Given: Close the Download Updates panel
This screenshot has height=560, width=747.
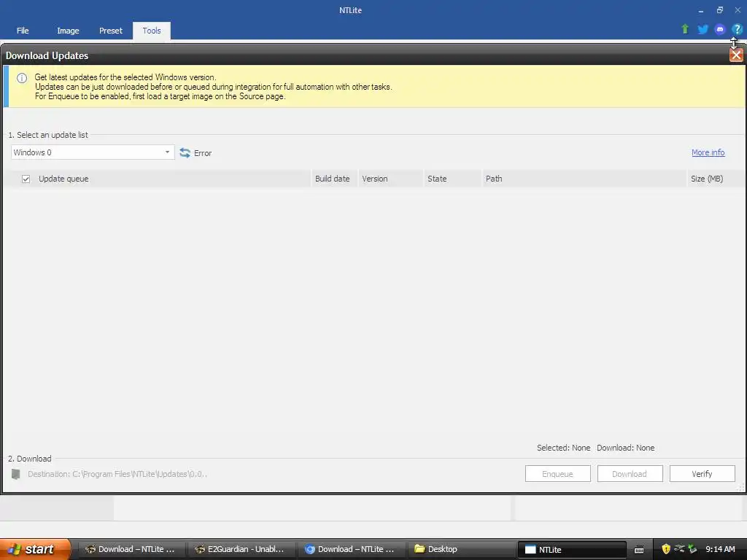Looking at the screenshot, I should coord(736,55).
